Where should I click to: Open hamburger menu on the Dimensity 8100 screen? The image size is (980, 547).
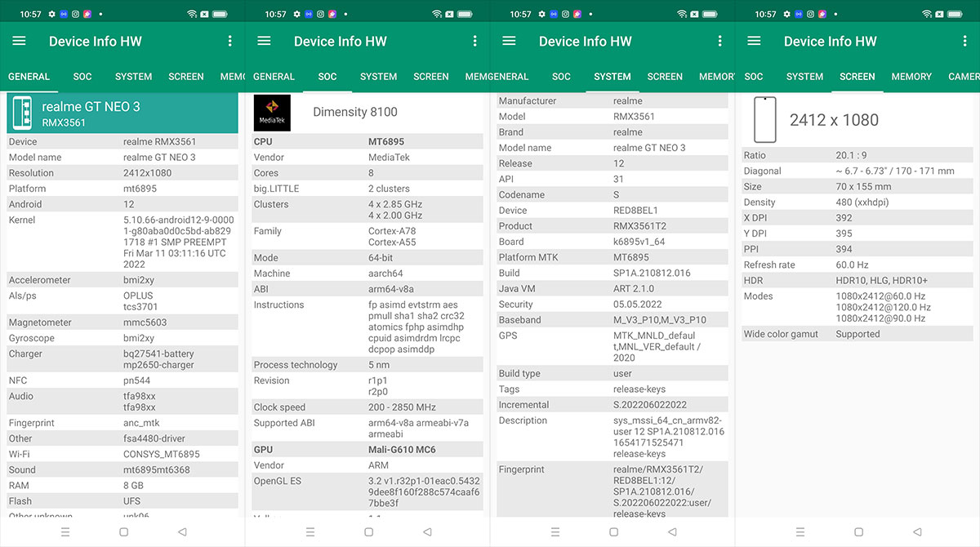click(x=264, y=41)
